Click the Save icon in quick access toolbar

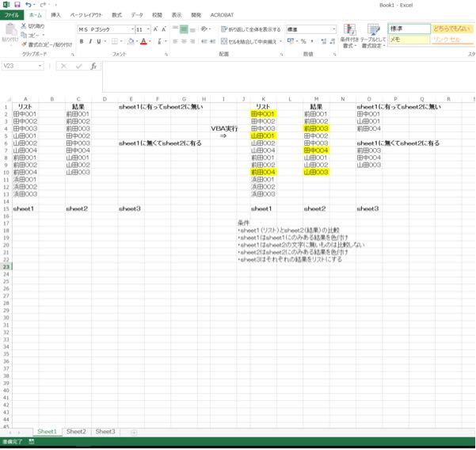point(17,5)
